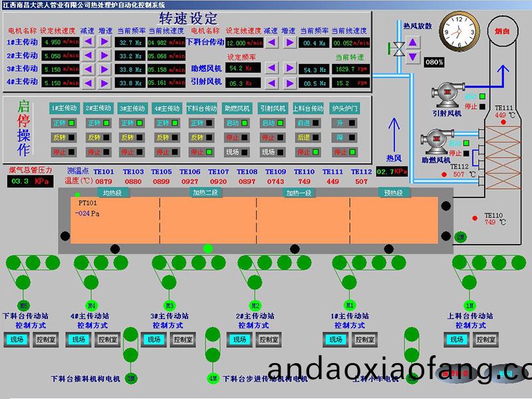The image size is (532, 399).
Task: Decrease 下料台传动 line speed arrow
Action: [272, 43]
